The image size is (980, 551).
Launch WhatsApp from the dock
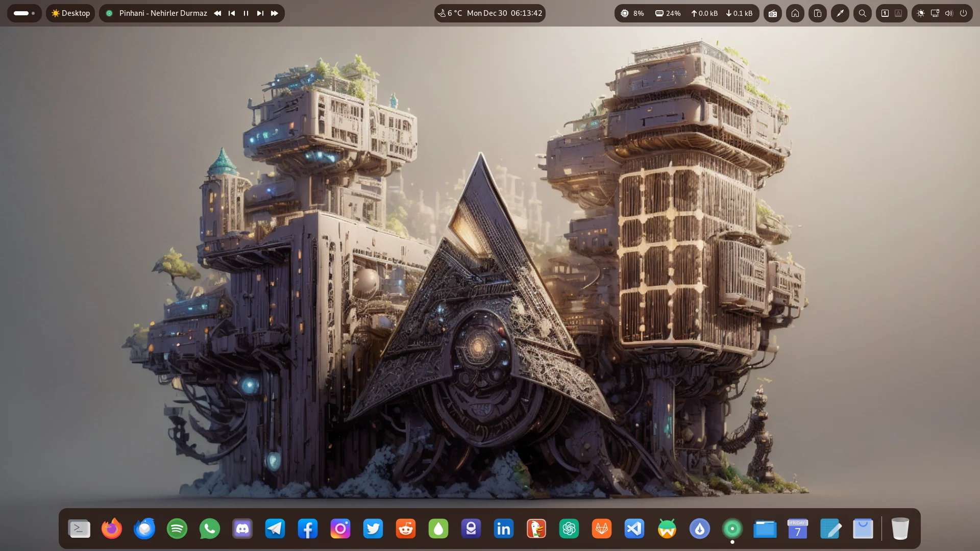(210, 529)
